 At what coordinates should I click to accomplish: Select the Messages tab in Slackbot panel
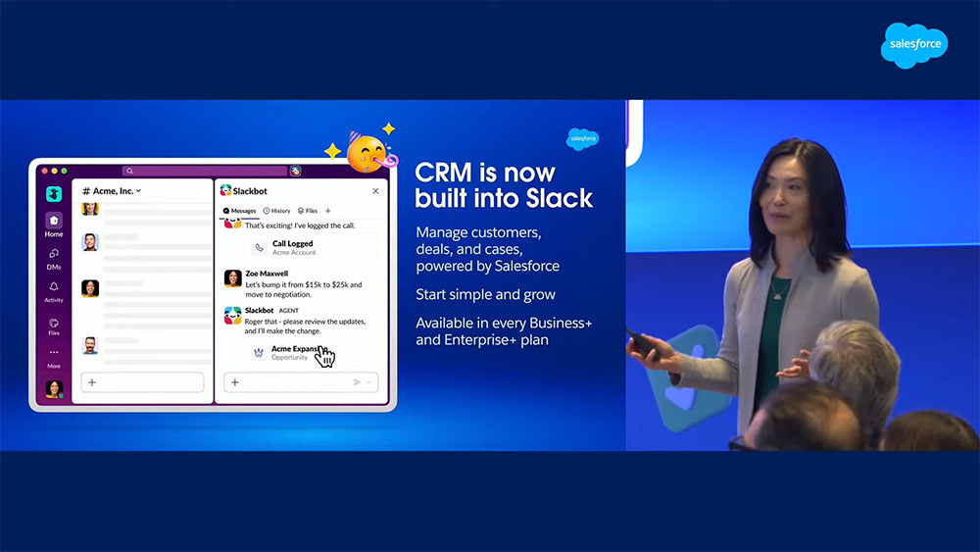pos(239,211)
